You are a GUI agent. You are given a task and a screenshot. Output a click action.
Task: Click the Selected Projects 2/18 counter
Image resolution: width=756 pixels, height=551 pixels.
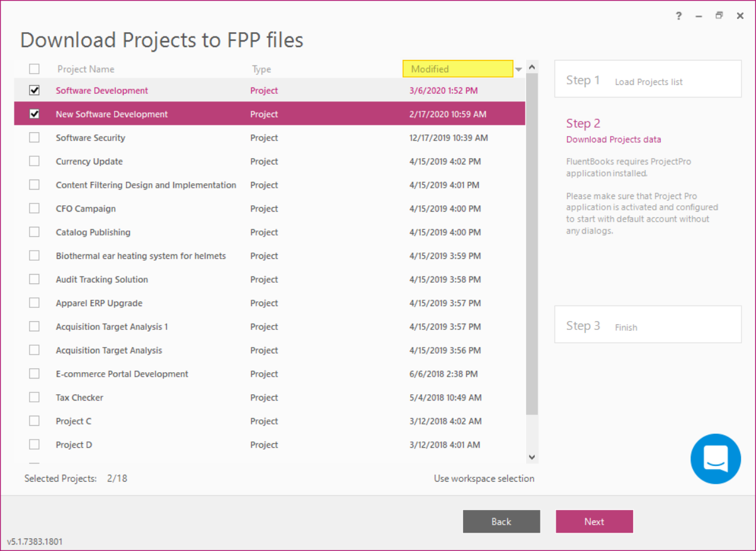76,479
